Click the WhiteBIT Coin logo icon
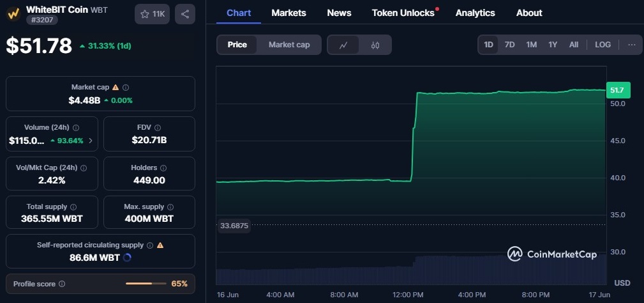644x303 pixels. [13, 13]
